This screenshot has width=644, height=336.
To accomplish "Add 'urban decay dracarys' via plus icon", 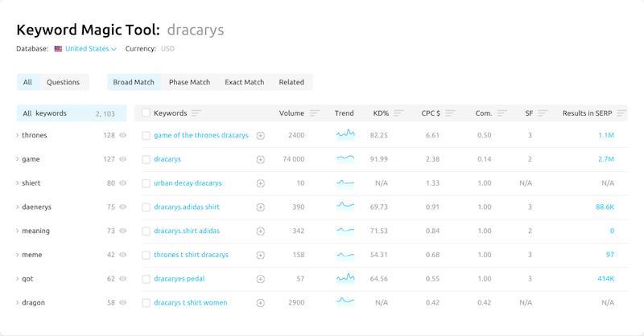I will [260, 183].
